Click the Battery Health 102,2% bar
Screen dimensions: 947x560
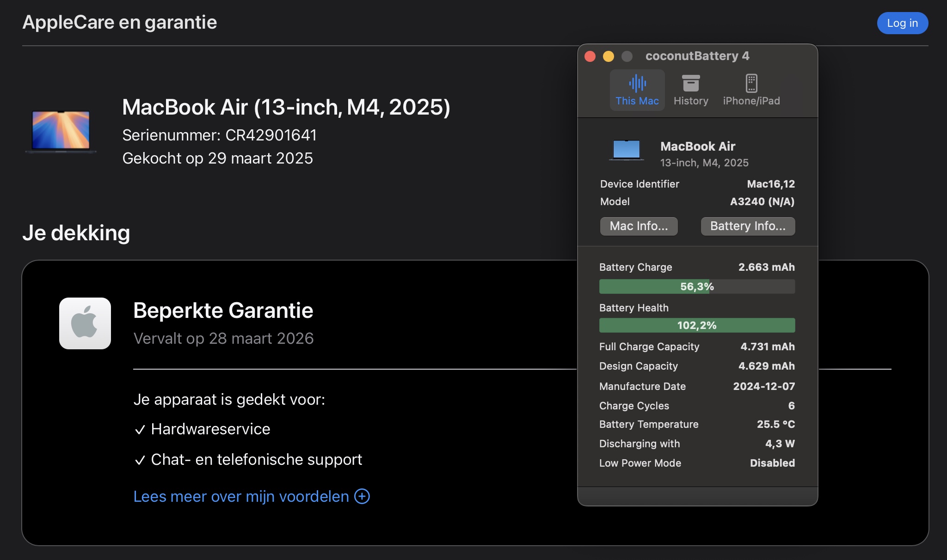coord(697,325)
